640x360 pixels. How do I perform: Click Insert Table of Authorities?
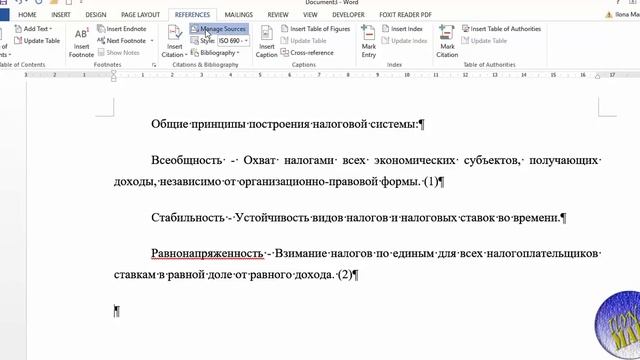point(501,29)
